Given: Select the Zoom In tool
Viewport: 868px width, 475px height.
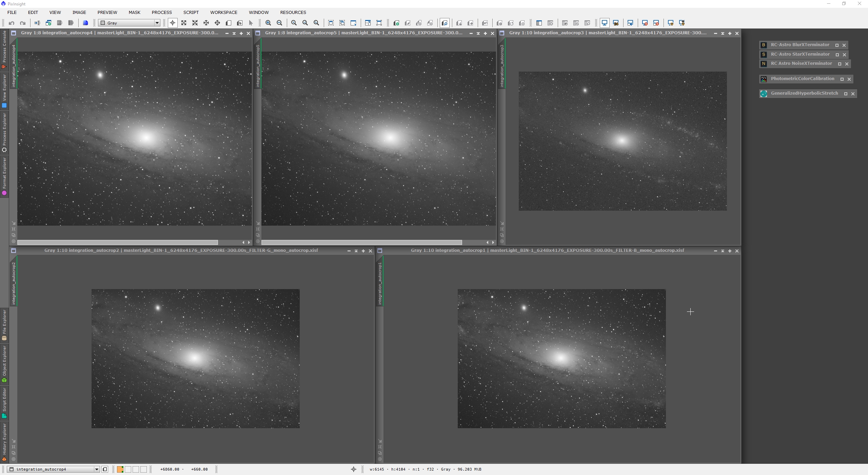Looking at the screenshot, I should pyautogui.click(x=268, y=23).
